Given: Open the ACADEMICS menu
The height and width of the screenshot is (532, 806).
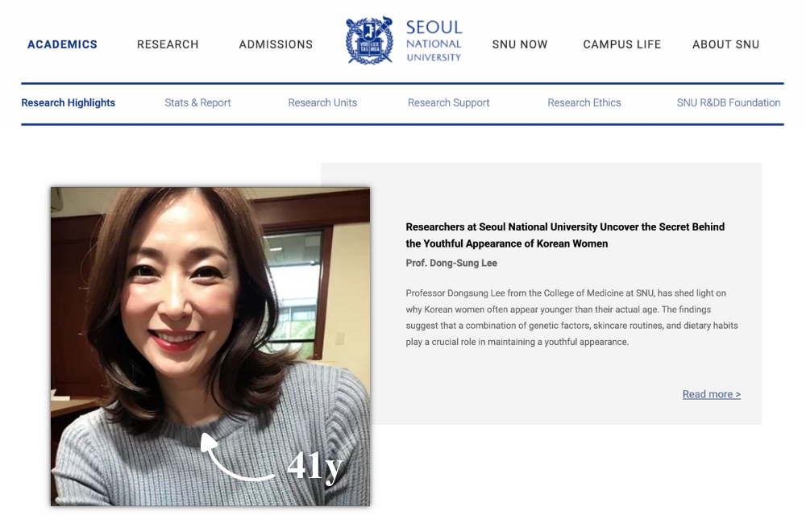Looking at the screenshot, I should click(62, 45).
